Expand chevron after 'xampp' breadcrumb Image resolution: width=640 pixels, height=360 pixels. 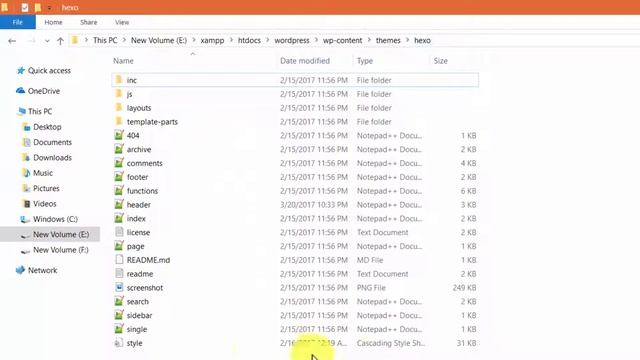[231, 40]
